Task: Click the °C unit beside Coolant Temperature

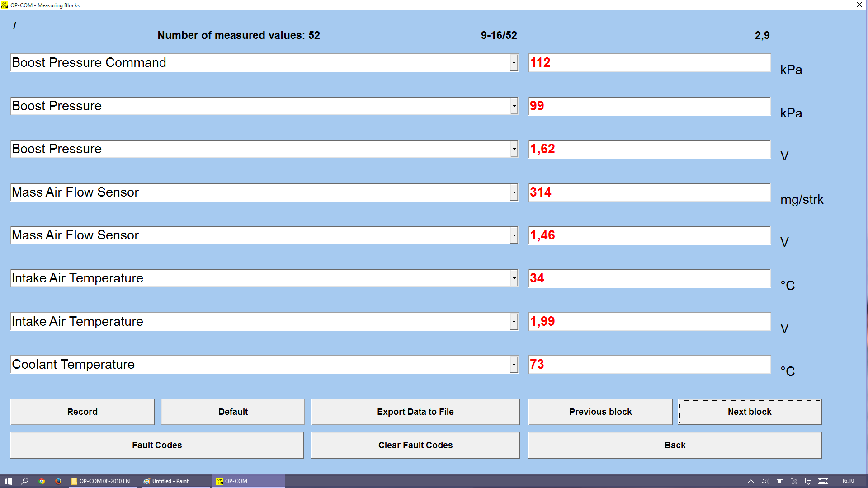Action: click(788, 371)
